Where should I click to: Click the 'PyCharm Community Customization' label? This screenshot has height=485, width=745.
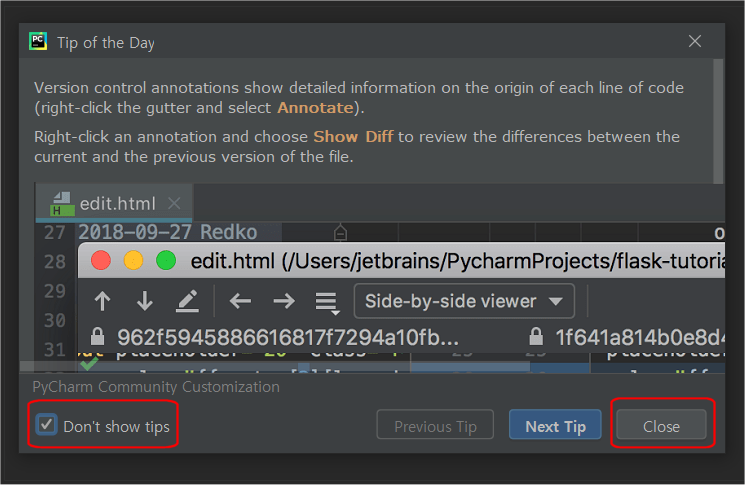click(x=156, y=387)
